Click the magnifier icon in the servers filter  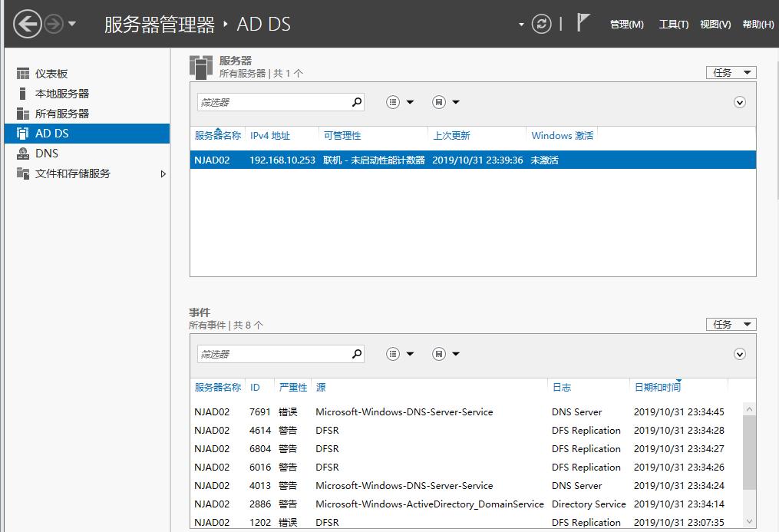(355, 101)
